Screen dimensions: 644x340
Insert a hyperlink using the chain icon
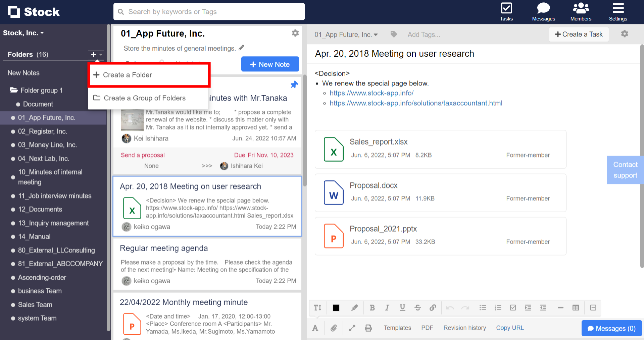coord(433,307)
